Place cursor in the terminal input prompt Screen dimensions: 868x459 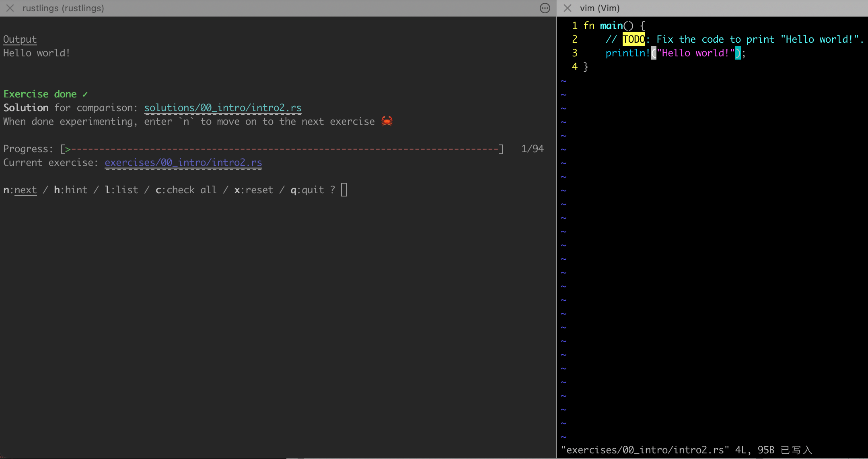(x=343, y=189)
